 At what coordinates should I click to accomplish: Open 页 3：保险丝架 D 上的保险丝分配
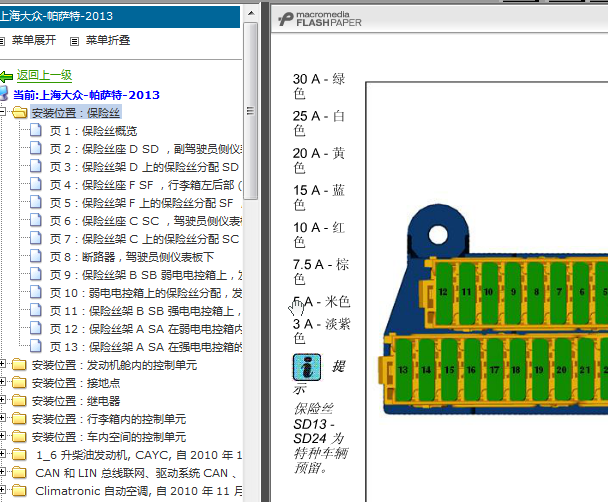pos(144,167)
